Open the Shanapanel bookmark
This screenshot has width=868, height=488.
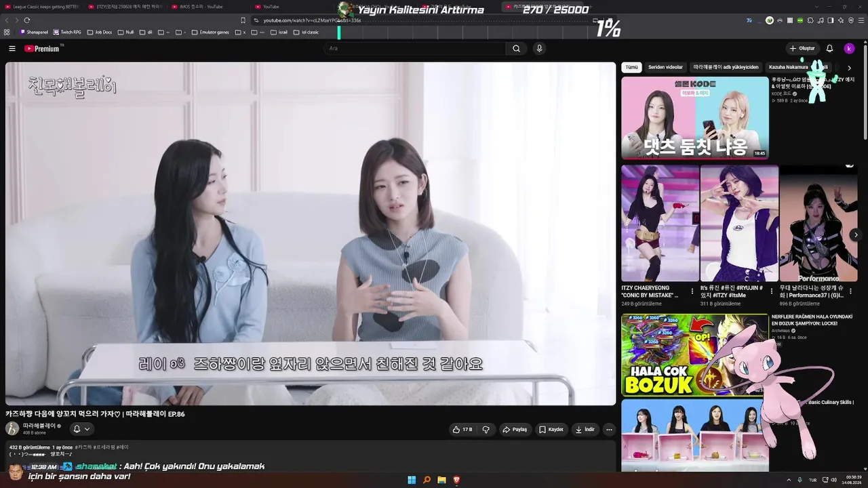coord(35,32)
